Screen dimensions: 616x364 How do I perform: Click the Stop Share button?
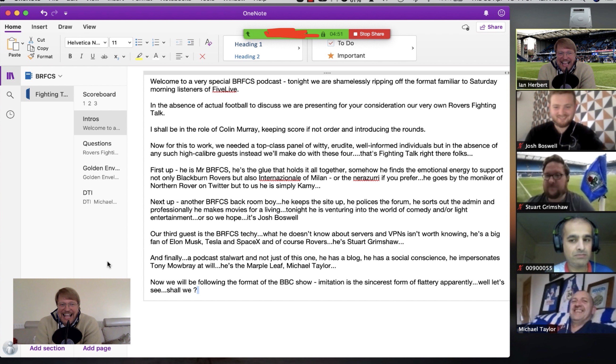click(369, 34)
